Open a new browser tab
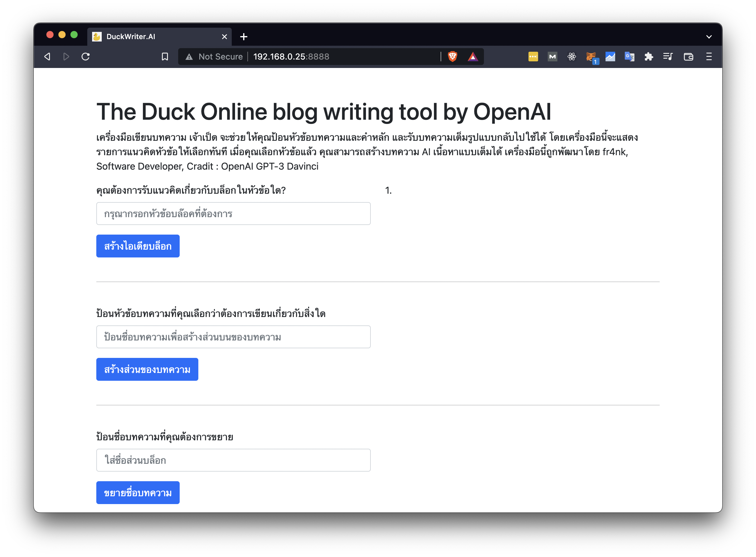756x557 pixels. click(243, 36)
